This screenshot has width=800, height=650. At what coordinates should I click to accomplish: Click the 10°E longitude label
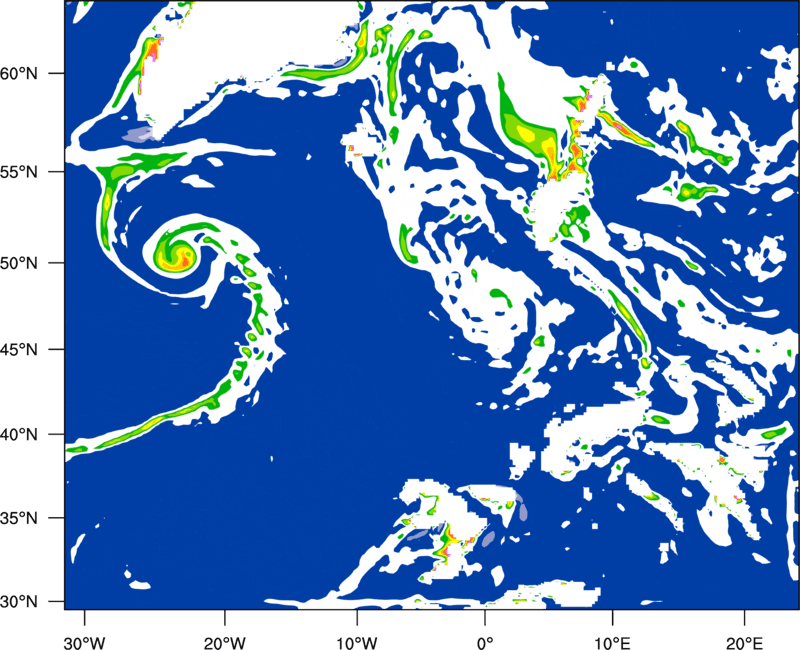point(613,643)
